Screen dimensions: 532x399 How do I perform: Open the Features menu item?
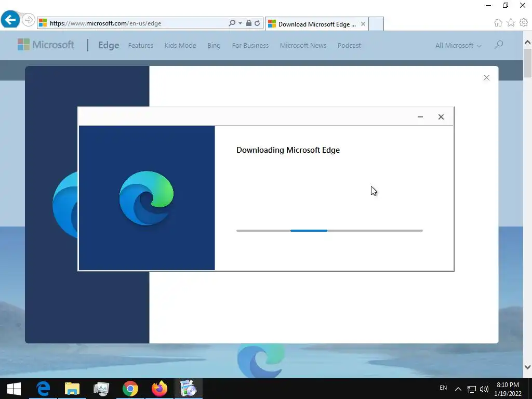[140, 46]
